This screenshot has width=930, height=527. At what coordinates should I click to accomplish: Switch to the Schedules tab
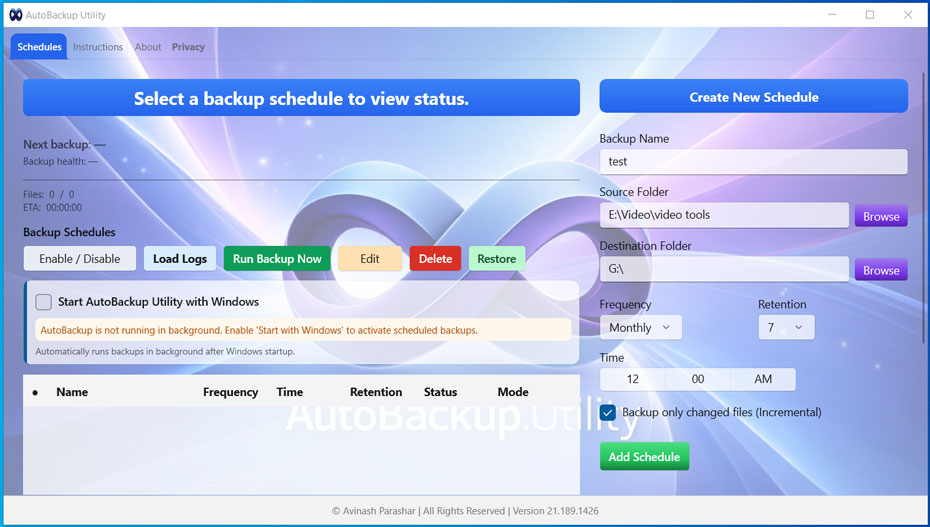(39, 47)
